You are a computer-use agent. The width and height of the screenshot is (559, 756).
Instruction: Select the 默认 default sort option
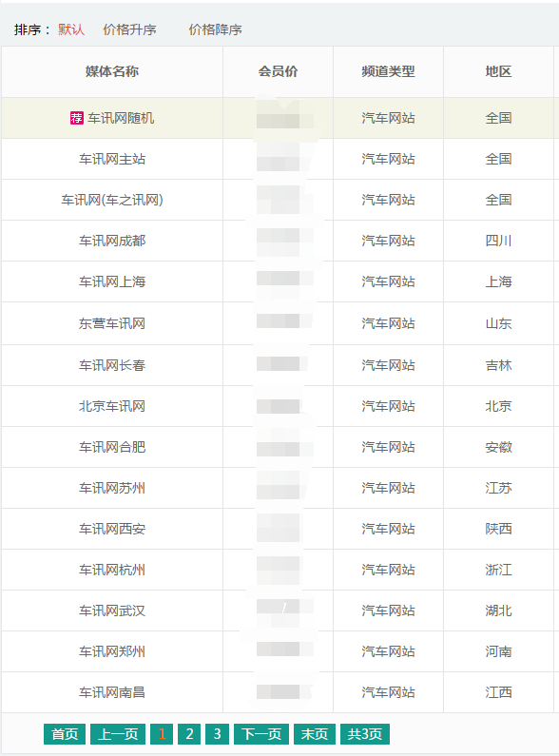71,29
